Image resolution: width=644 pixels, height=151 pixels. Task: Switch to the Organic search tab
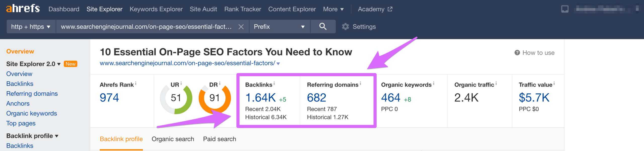click(x=173, y=139)
